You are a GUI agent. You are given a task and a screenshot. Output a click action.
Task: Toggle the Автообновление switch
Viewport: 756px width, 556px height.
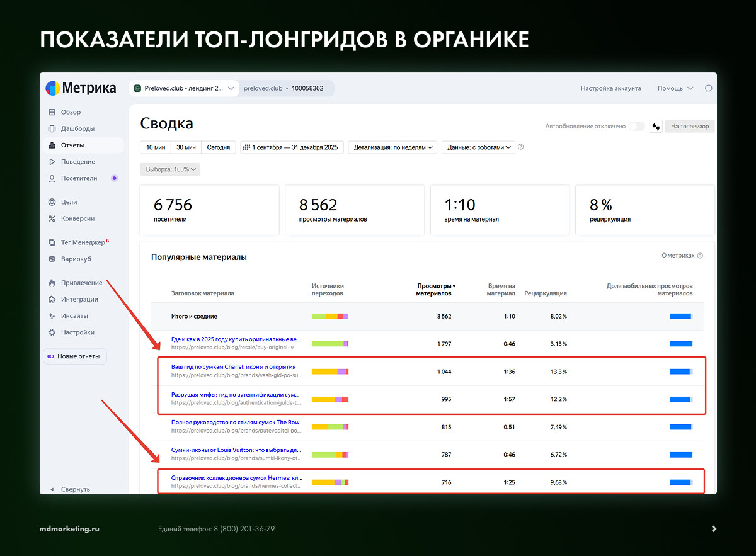point(636,127)
